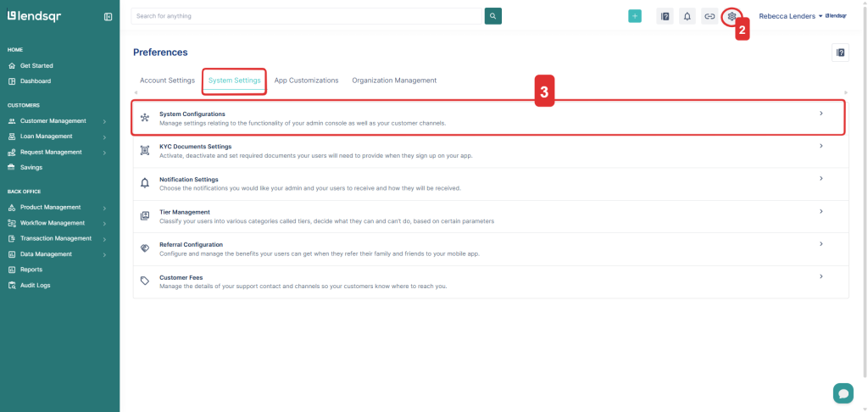Open the notifications bell icon
Screen dimensions: 868x412
(687, 16)
